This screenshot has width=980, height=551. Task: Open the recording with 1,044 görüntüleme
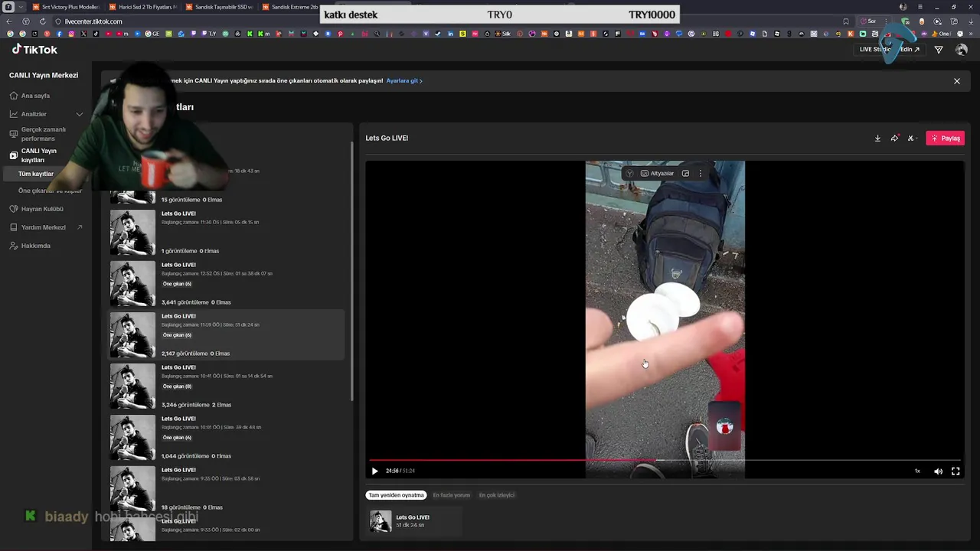pos(227,438)
